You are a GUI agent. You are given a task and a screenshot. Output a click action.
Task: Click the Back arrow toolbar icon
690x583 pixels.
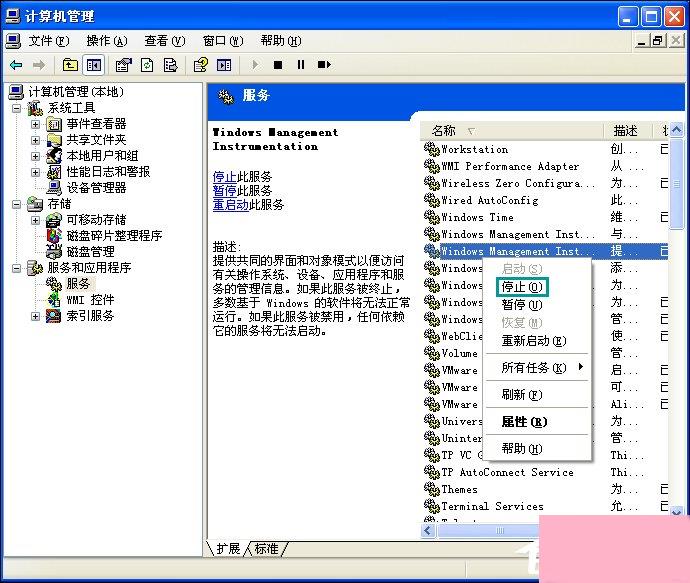pyautogui.click(x=16, y=65)
